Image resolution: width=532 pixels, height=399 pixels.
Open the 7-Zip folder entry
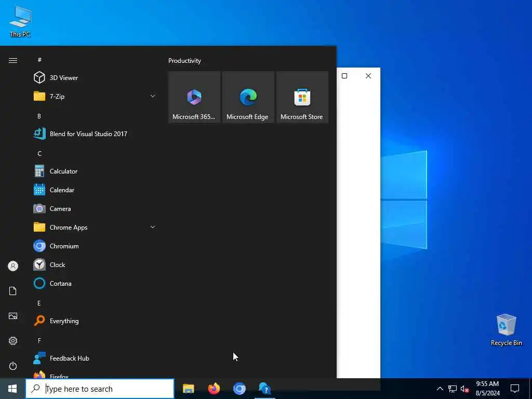(95, 96)
